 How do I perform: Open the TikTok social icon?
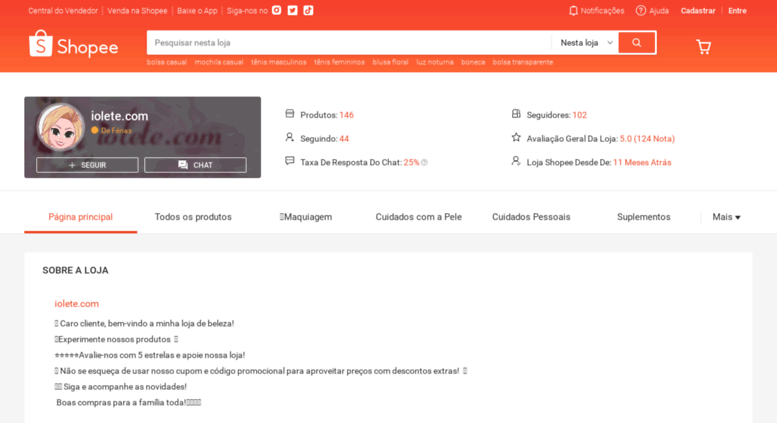click(x=308, y=10)
